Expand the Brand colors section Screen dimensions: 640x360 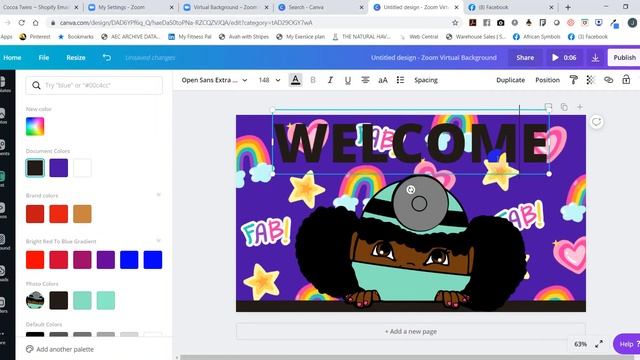click(158, 195)
